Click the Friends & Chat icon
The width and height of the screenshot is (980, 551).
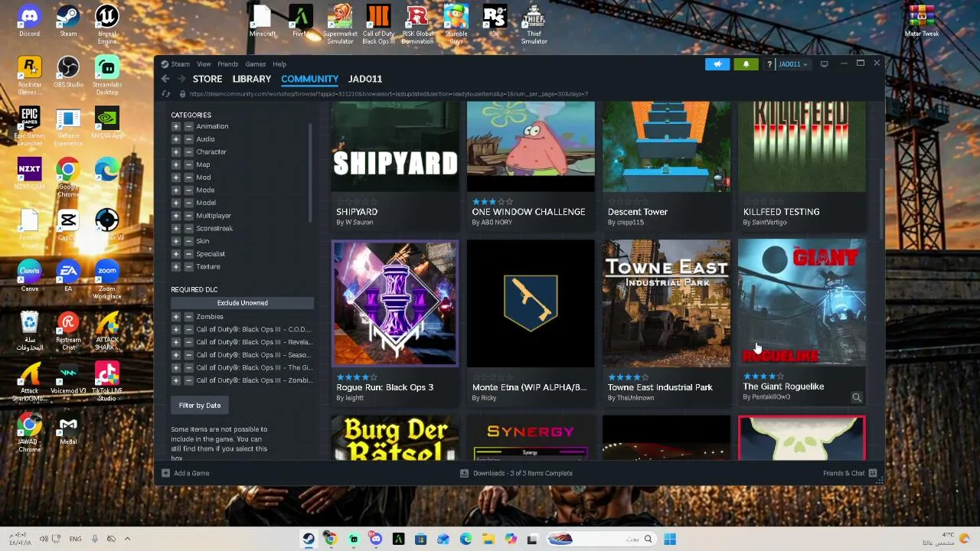pyautogui.click(x=873, y=473)
